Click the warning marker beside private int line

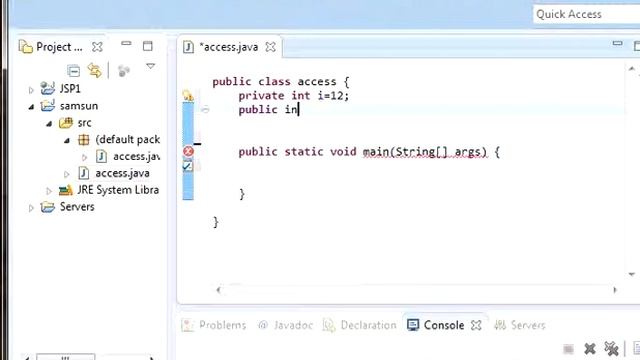[188, 96]
